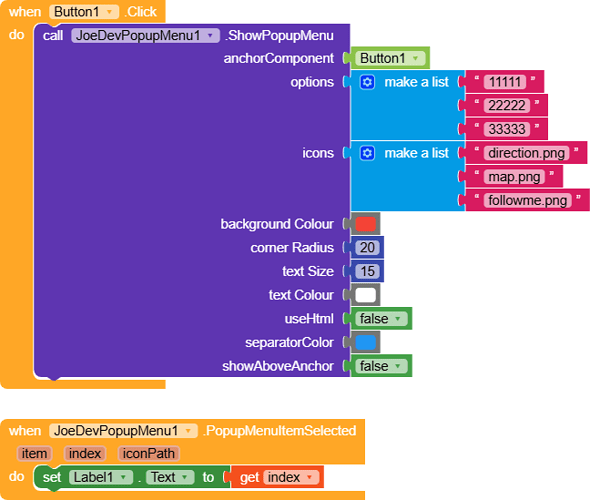Click the white text Colour swatch

(366, 295)
